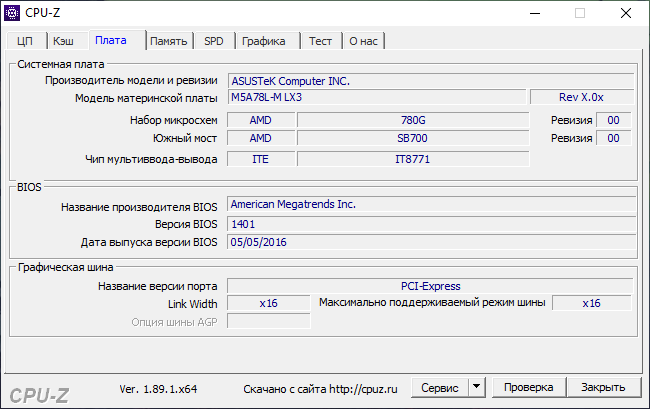Click the disabled maximize window button

580,13
